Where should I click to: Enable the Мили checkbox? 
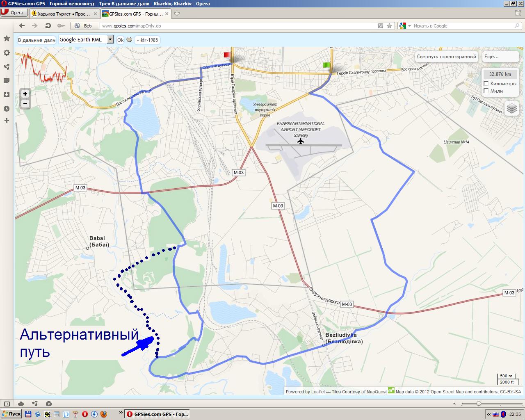tap(486, 91)
